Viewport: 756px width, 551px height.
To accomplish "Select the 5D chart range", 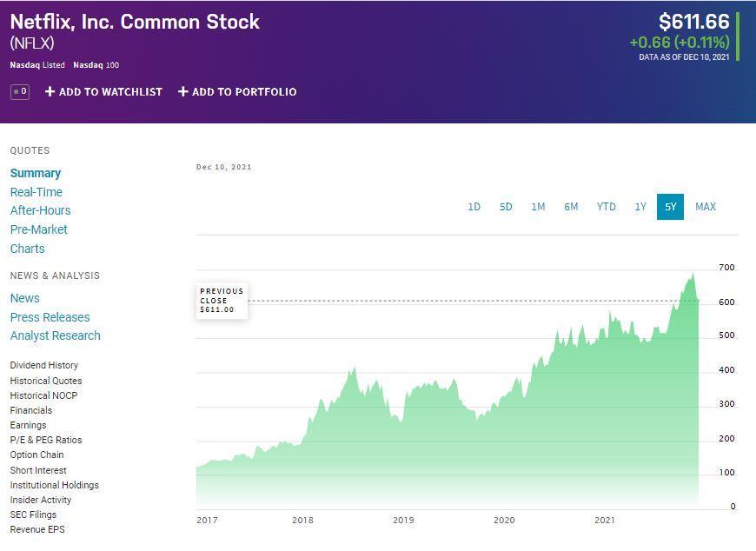I will (x=506, y=207).
